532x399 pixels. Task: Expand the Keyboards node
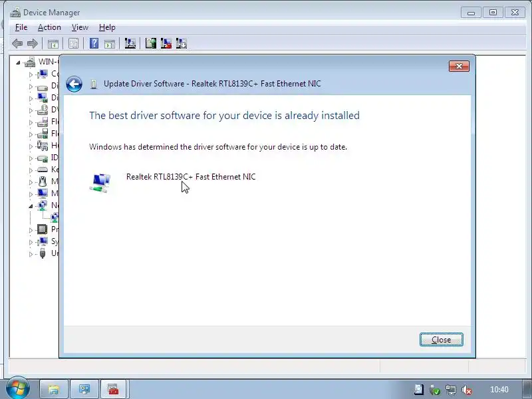[x=31, y=170]
